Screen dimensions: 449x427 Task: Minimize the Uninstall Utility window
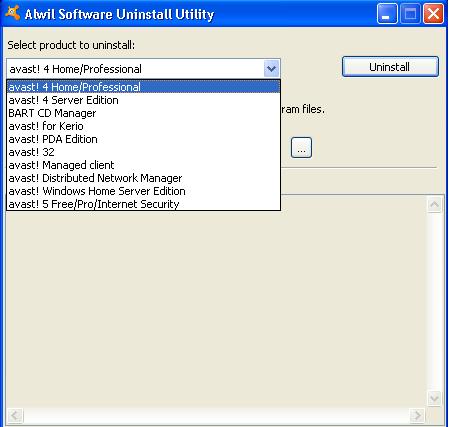(387, 14)
